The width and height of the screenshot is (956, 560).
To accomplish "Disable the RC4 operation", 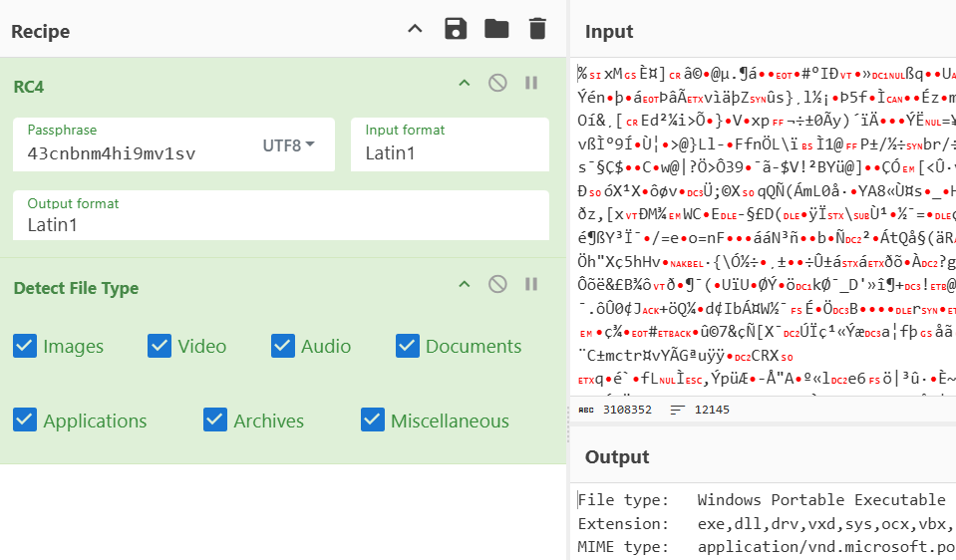I will coord(497,83).
